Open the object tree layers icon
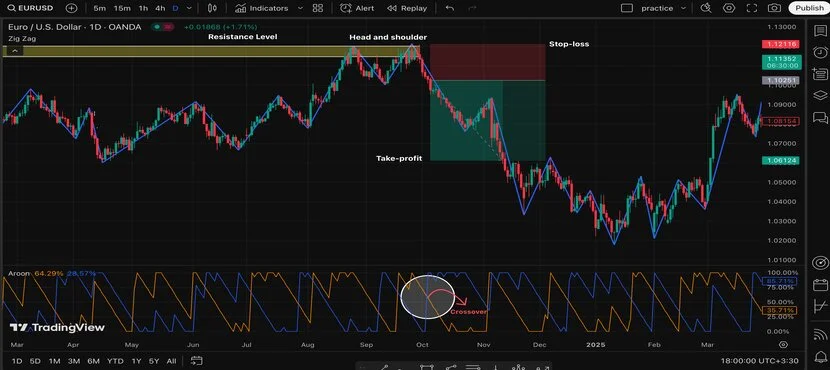830x370 pixels. 820,95
